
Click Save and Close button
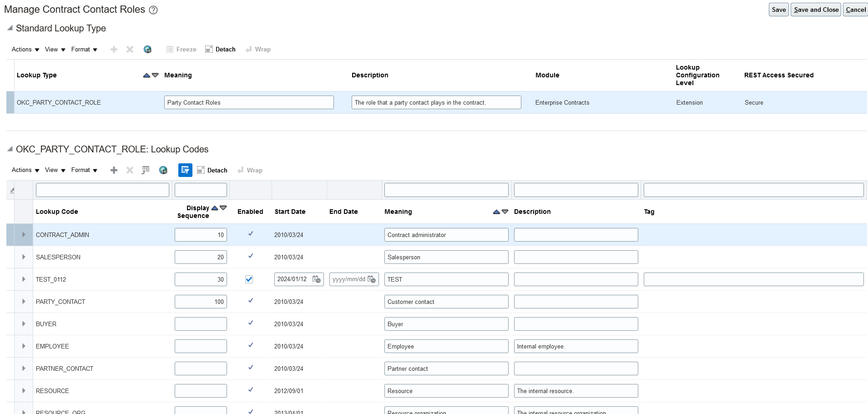(816, 10)
